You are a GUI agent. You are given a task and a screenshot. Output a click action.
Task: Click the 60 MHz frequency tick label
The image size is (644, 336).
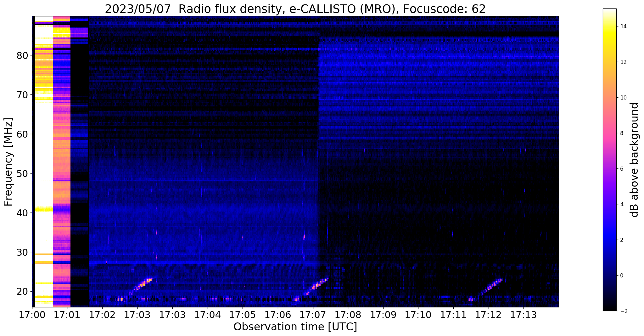(x=22, y=134)
